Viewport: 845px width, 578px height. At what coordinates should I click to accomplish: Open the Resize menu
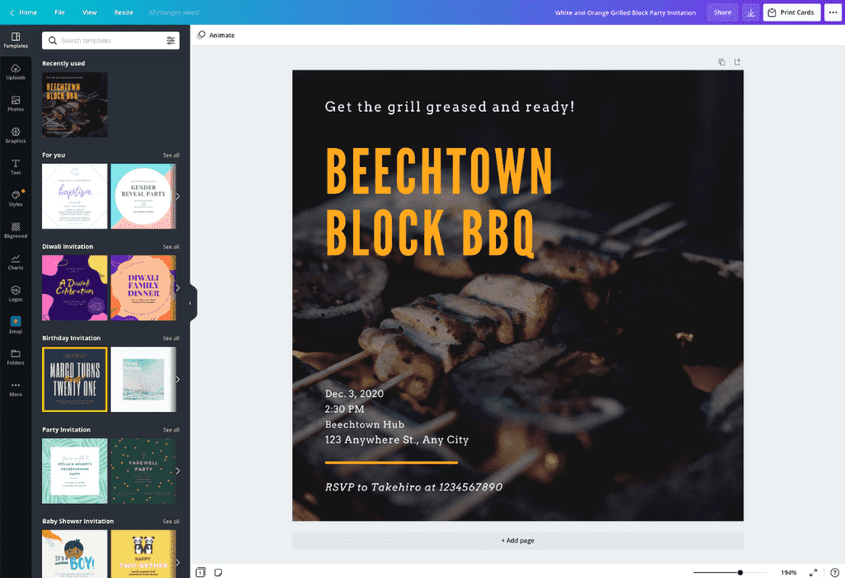[x=124, y=12]
